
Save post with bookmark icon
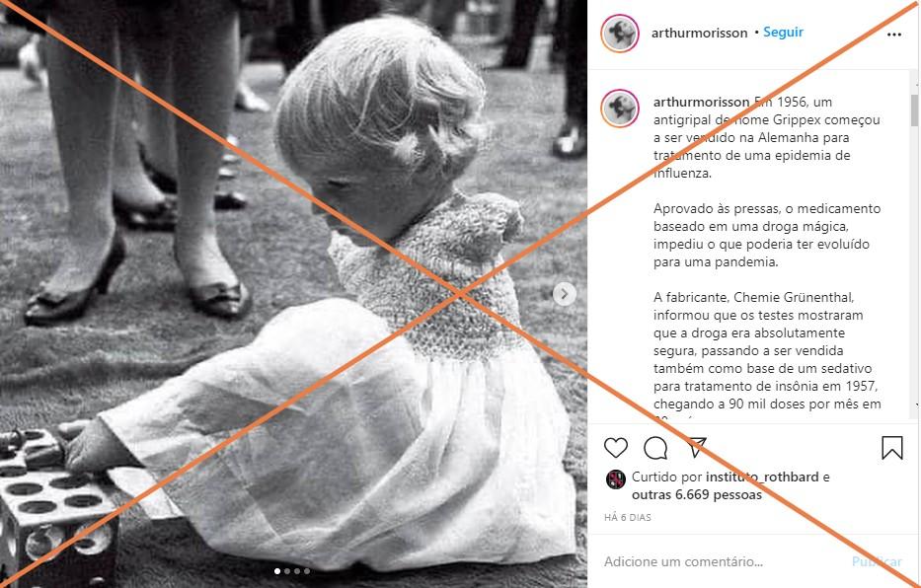click(891, 448)
